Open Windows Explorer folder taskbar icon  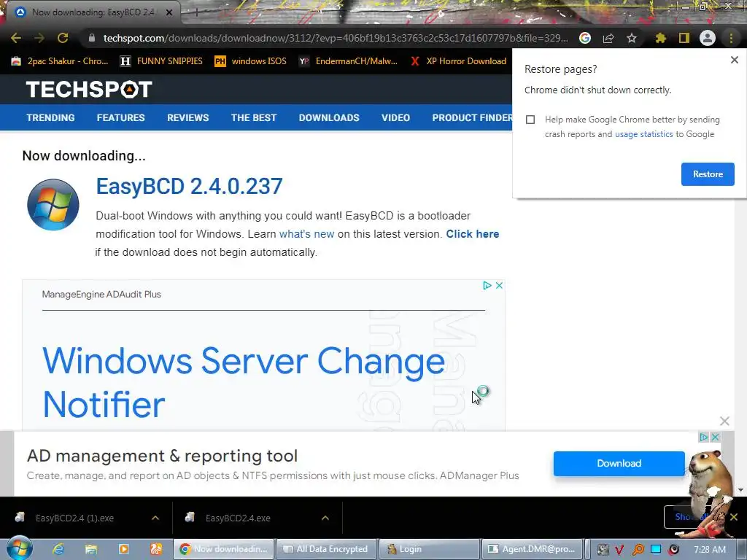tap(90, 549)
